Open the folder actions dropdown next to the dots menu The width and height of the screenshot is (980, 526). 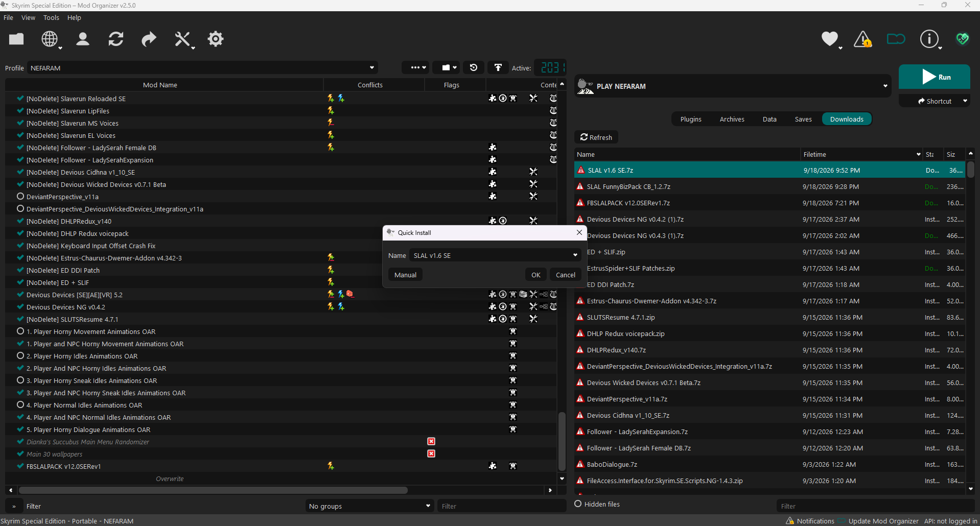447,67
